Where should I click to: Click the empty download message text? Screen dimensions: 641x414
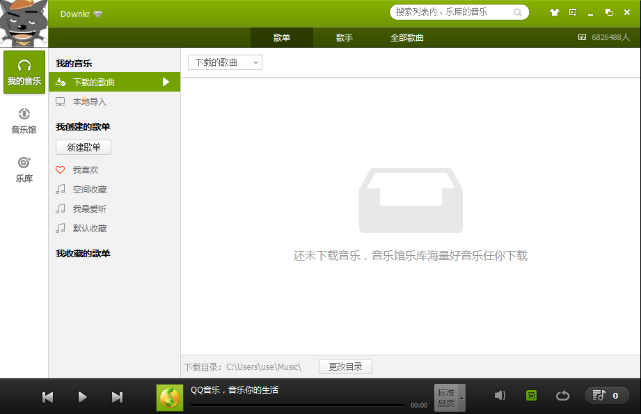(x=410, y=256)
